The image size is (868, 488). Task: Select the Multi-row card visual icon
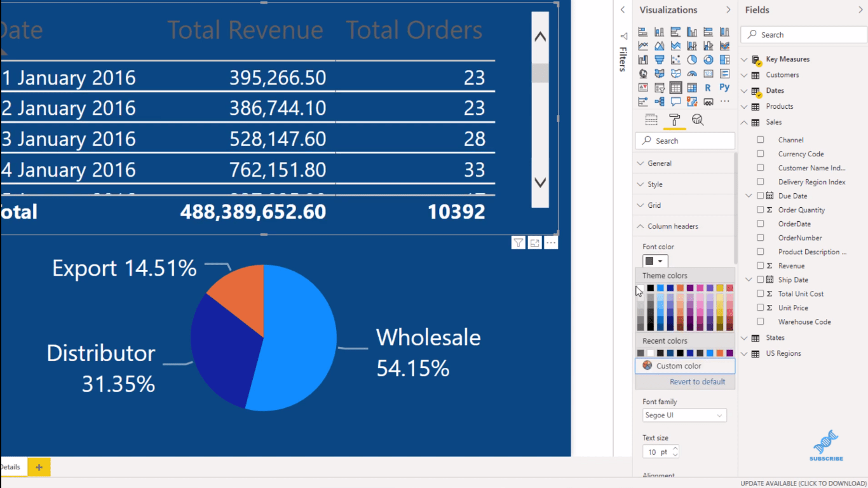pos(724,74)
